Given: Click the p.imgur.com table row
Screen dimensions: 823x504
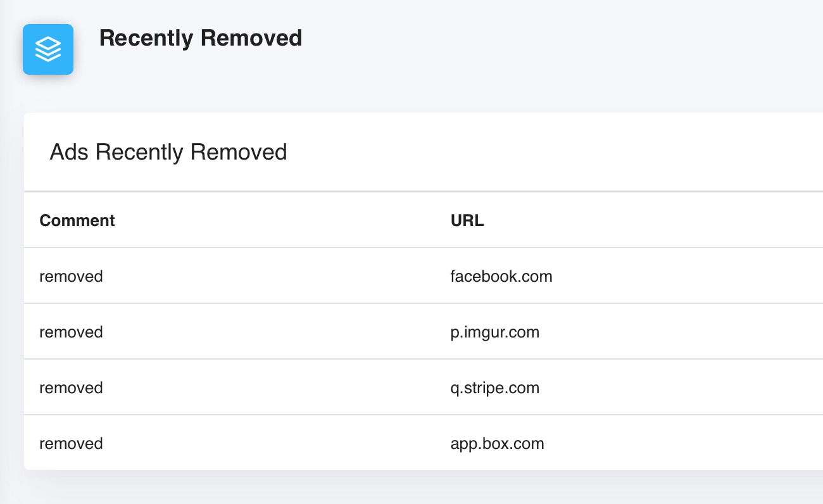Looking at the screenshot, I should (x=424, y=332).
